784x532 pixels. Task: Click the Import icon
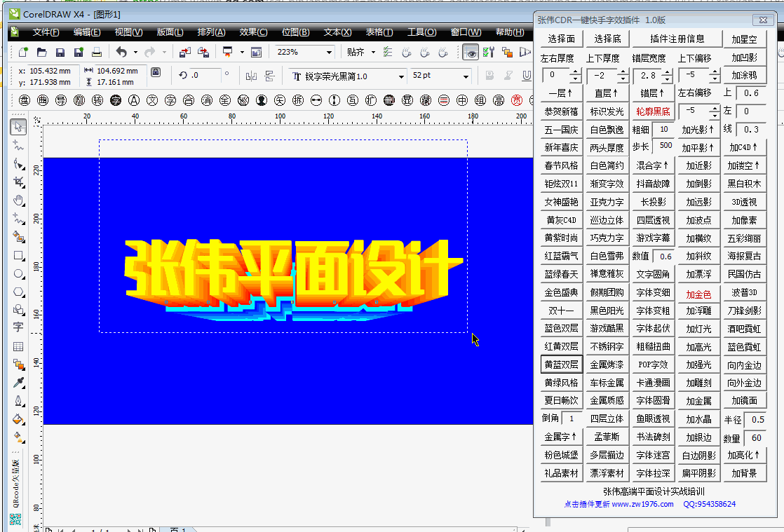[x=185, y=52]
